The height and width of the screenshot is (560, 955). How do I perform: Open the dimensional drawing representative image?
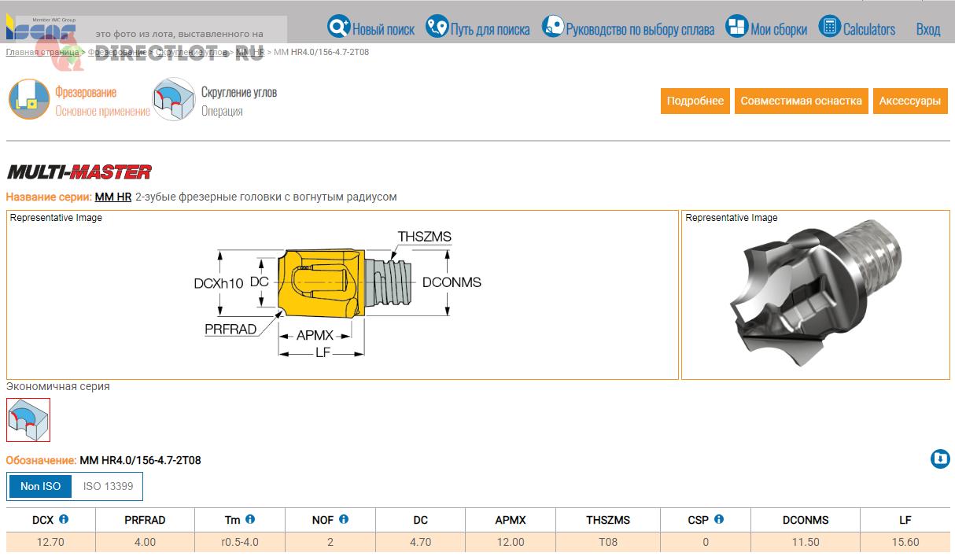pos(342,295)
